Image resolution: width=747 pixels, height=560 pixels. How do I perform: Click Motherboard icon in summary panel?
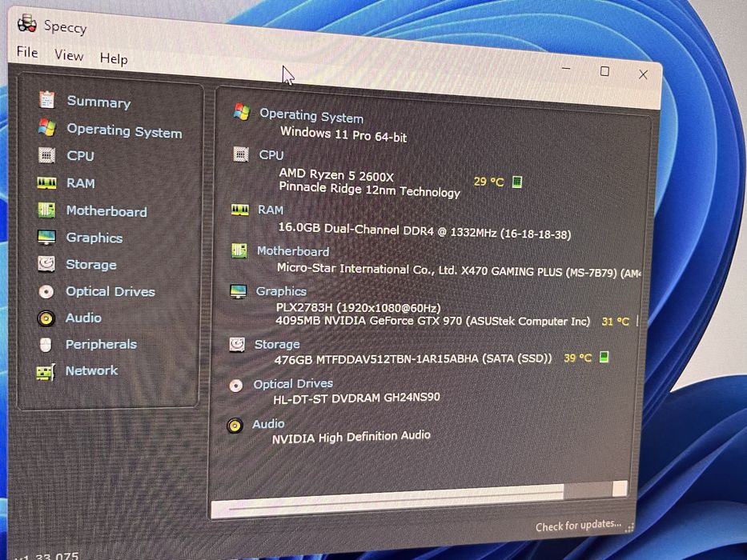239,250
